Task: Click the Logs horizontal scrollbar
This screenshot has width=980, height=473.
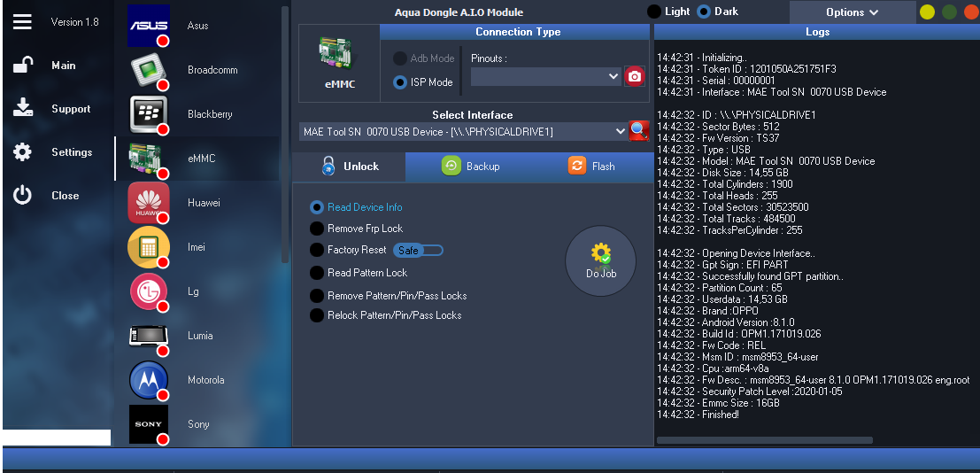Action: tap(764, 440)
